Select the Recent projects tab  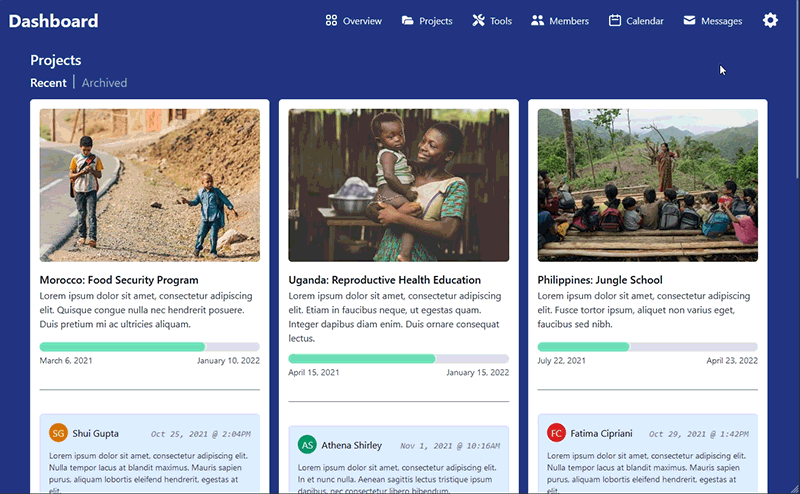(48, 83)
